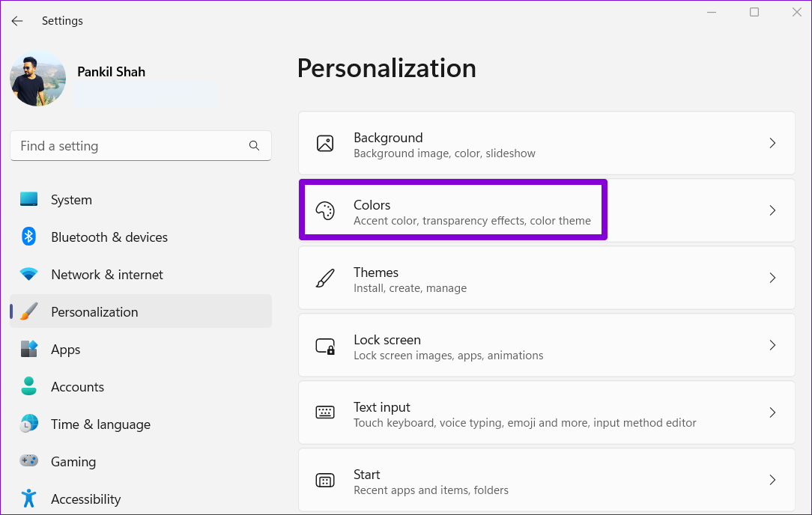This screenshot has width=812, height=515.
Task: Open Themes title text
Action: point(376,272)
